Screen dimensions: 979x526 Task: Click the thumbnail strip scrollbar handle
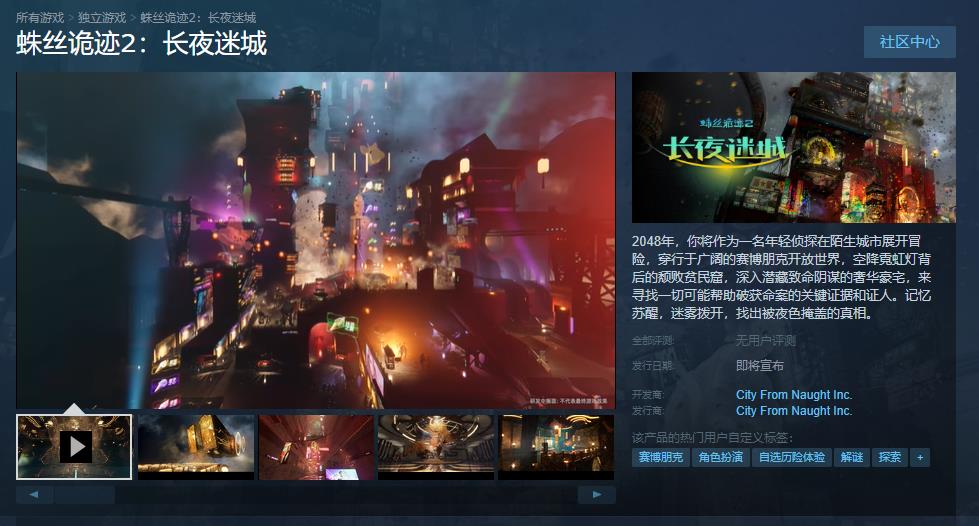(84, 495)
